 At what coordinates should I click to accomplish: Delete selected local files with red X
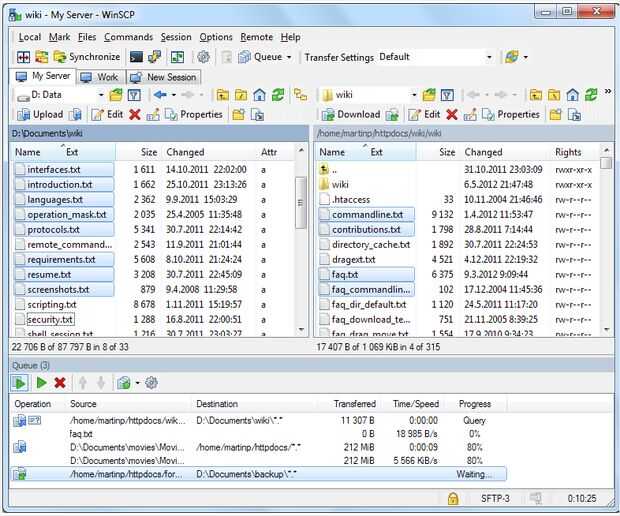point(134,115)
